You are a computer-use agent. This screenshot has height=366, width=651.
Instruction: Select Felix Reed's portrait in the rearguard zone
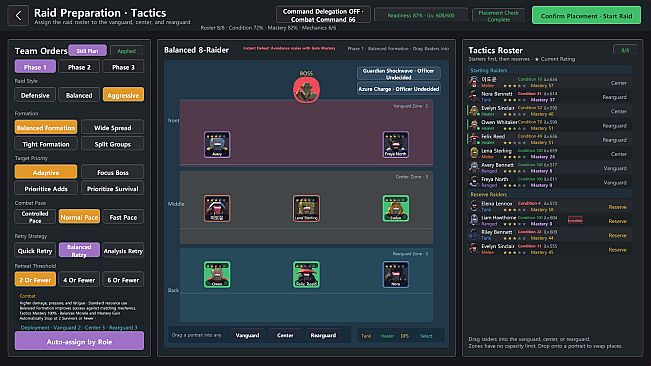point(306,274)
